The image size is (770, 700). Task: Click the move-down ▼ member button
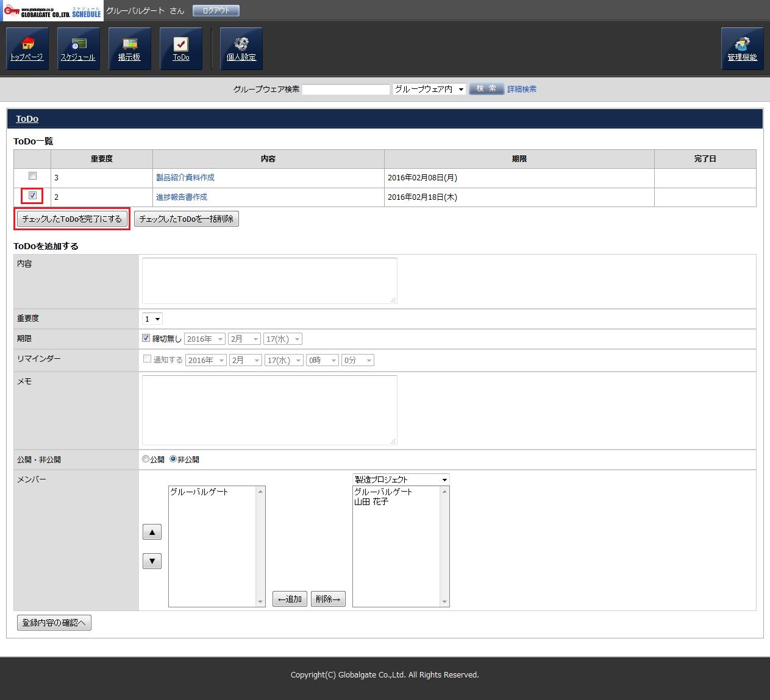click(x=152, y=561)
